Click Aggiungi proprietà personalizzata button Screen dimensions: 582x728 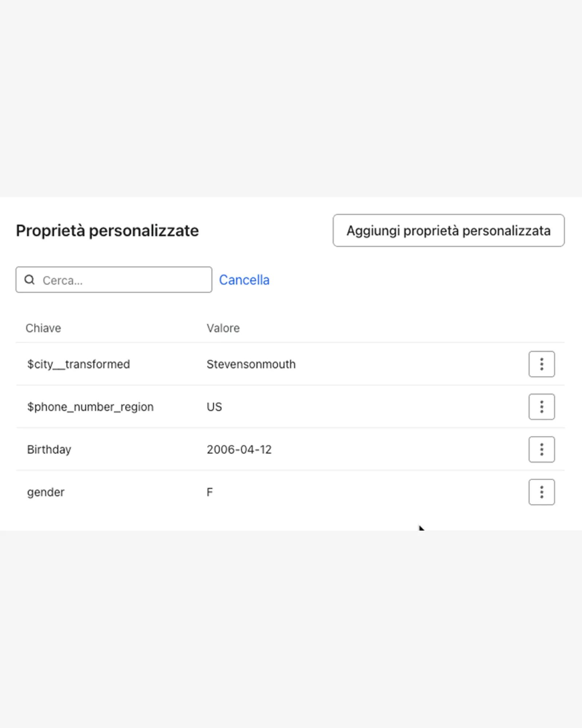point(448,230)
